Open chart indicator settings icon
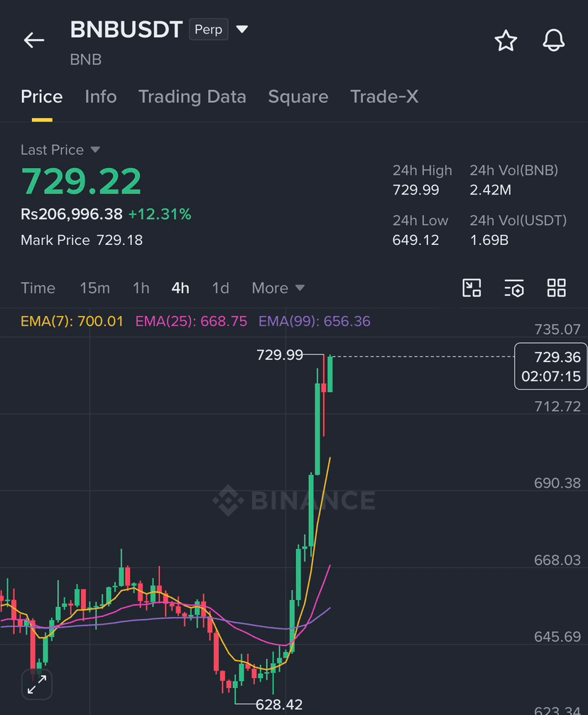 pyautogui.click(x=514, y=288)
